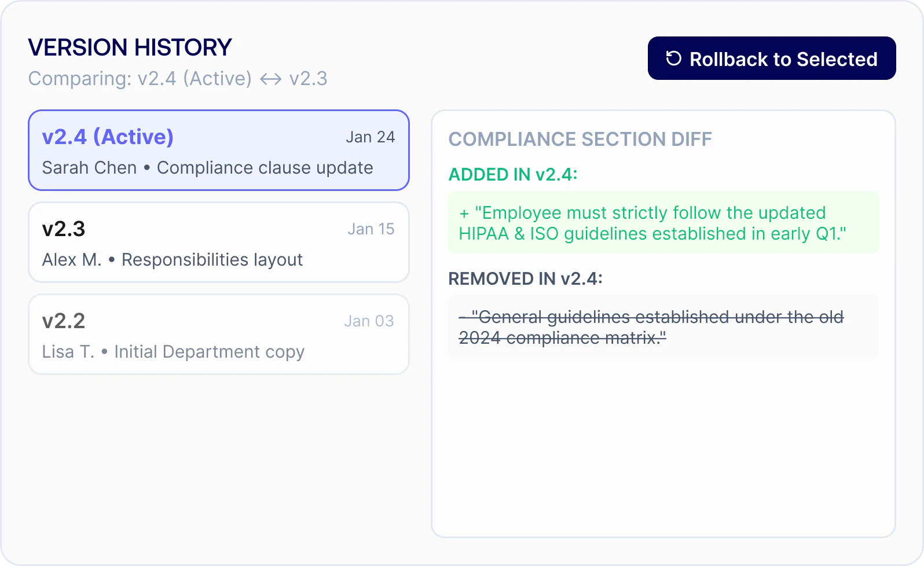924x566 pixels.
Task: Click Sarah Chen's compliance clause update text
Action: tap(208, 168)
